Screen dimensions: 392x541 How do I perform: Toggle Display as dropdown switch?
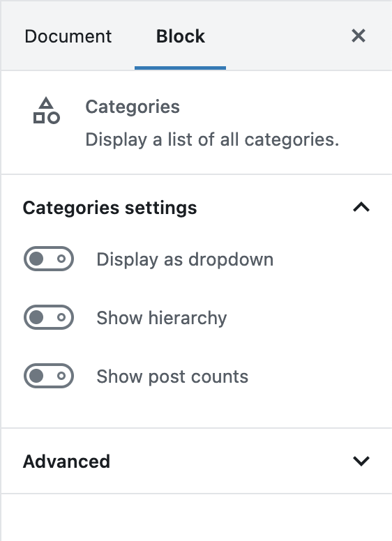[49, 259]
